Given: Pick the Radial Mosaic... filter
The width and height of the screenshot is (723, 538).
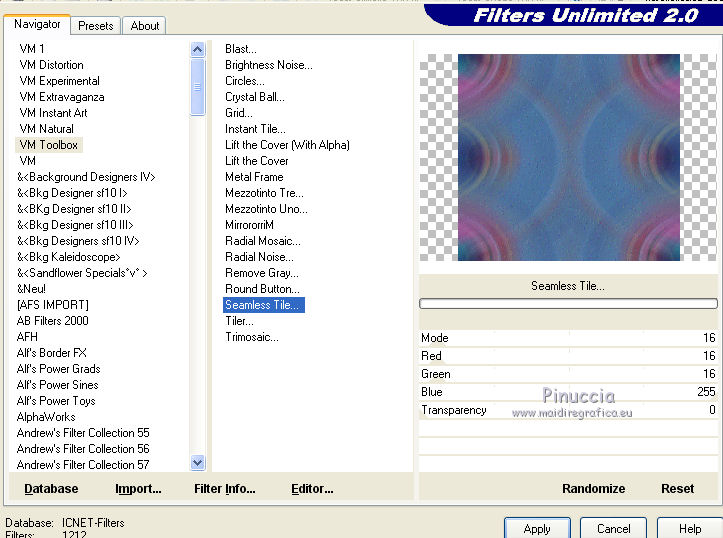Looking at the screenshot, I should 263,241.
